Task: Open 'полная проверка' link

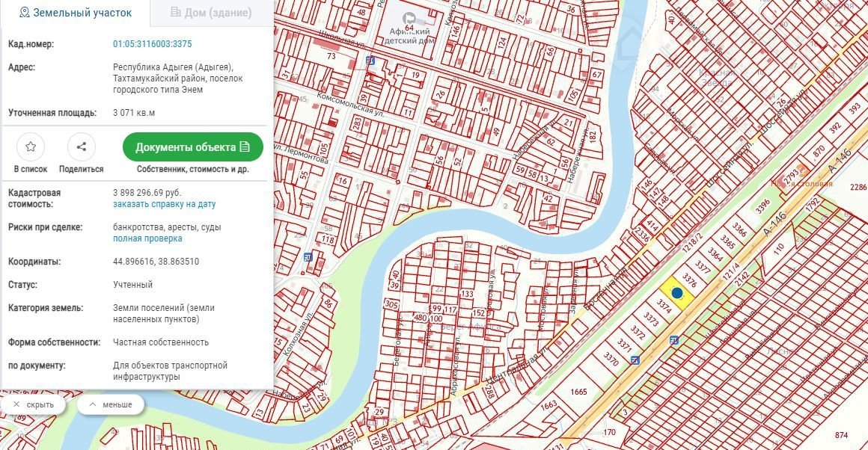Action: click(x=147, y=238)
